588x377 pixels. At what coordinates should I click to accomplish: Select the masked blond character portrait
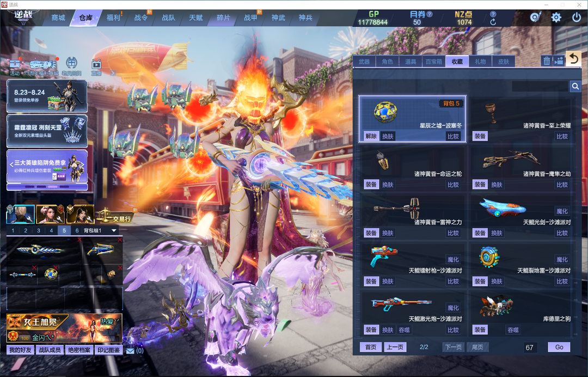[x=21, y=214]
